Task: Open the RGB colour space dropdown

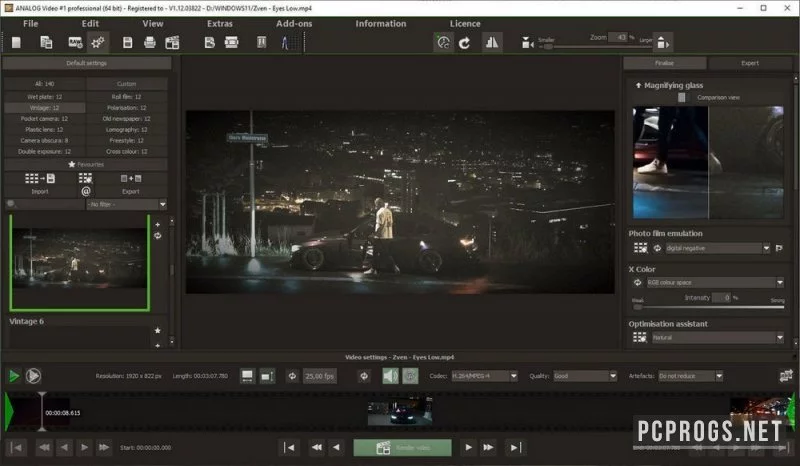Action: point(715,282)
